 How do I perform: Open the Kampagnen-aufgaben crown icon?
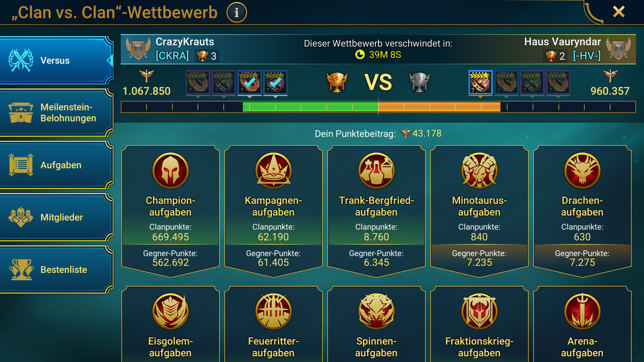click(273, 171)
